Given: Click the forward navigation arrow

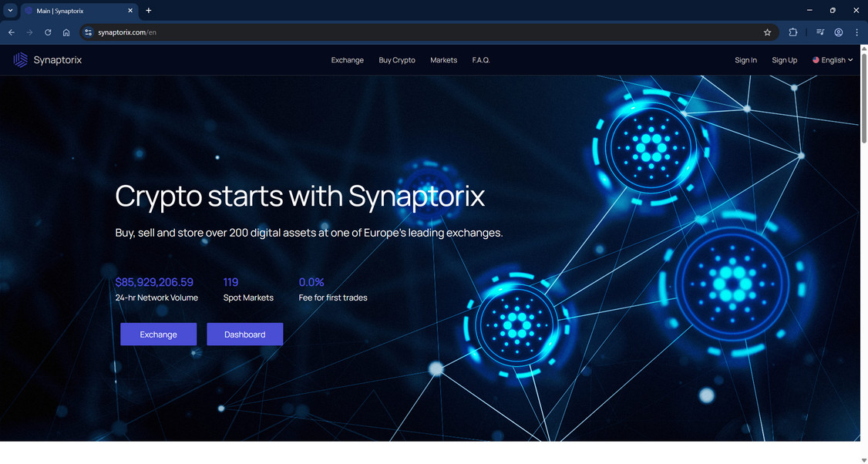Looking at the screenshot, I should [29, 32].
